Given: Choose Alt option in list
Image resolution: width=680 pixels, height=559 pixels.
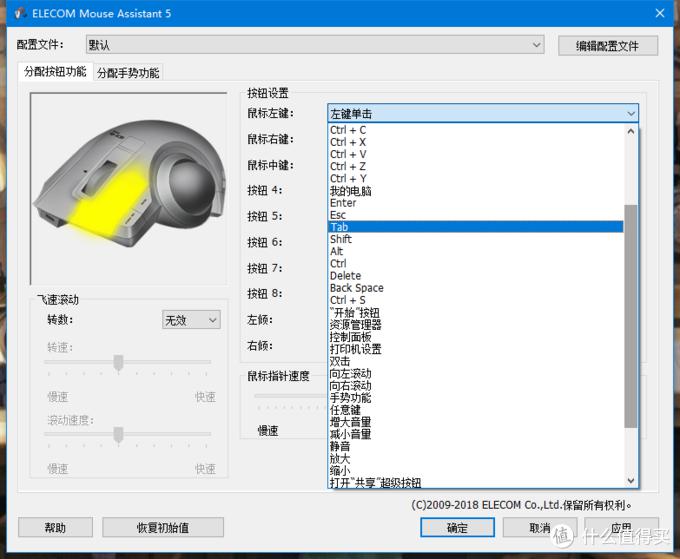Looking at the screenshot, I should pyautogui.click(x=476, y=251).
